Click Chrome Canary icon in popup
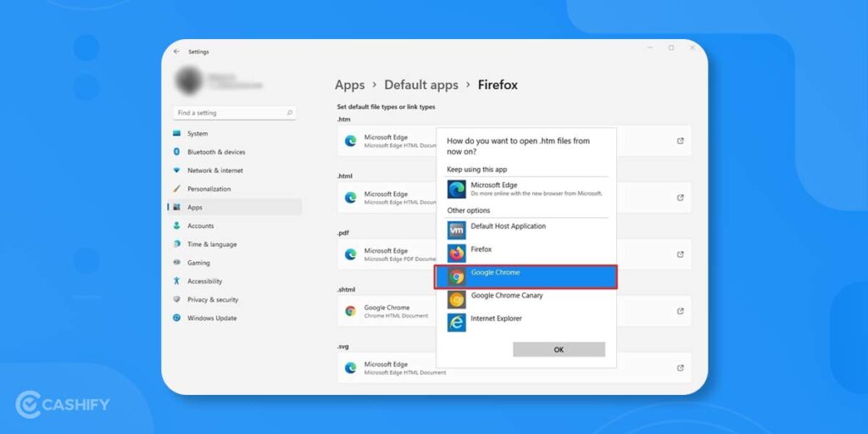The image size is (868, 434). point(457,299)
